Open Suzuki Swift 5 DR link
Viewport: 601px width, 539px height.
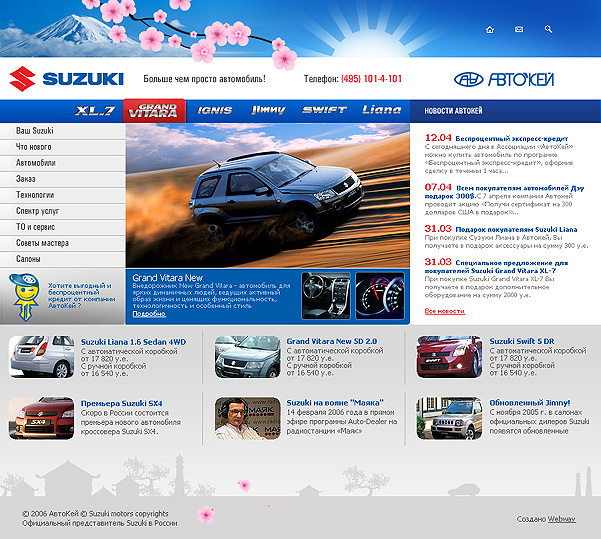point(522,341)
